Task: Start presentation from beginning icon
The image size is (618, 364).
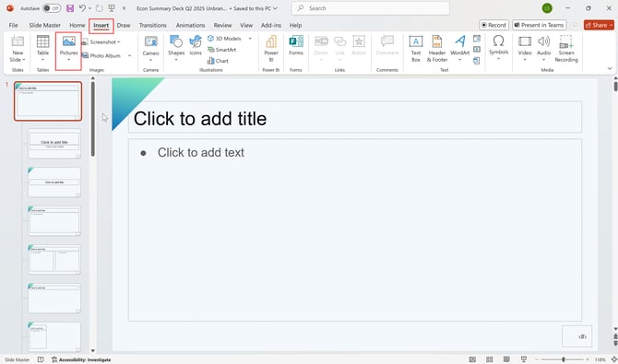Action: click(112, 8)
